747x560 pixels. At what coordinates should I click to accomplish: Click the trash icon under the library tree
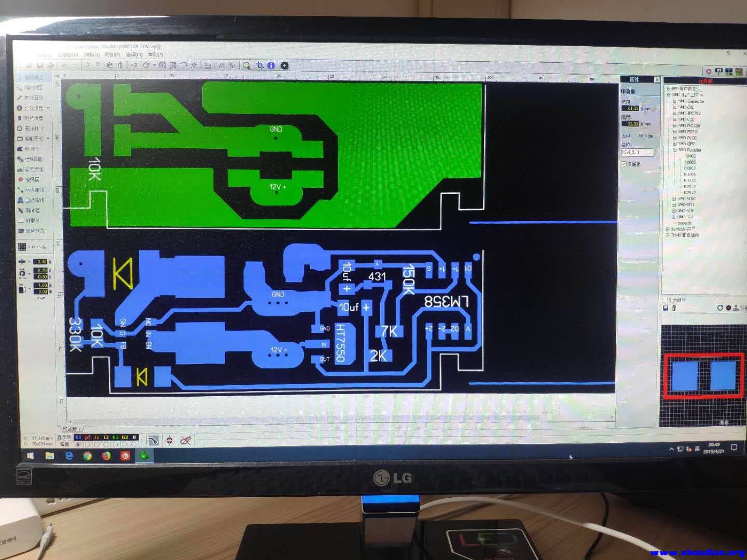tap(673, 308)
